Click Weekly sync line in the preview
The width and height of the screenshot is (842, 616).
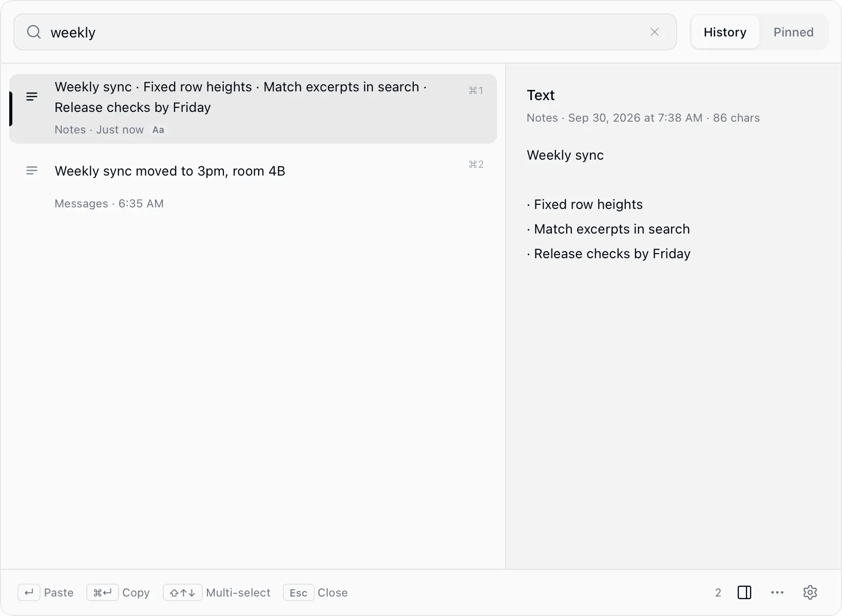(565, 155)
